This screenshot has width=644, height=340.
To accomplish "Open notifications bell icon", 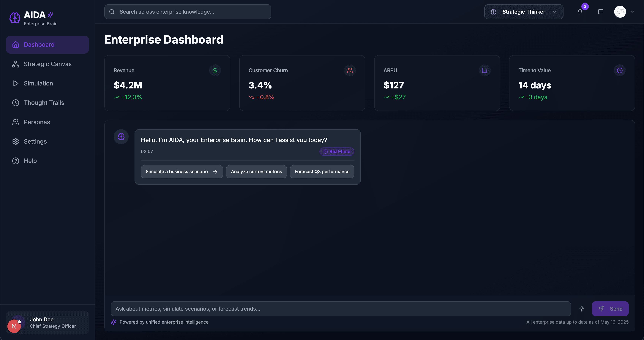I will click(x=580, y=12).
